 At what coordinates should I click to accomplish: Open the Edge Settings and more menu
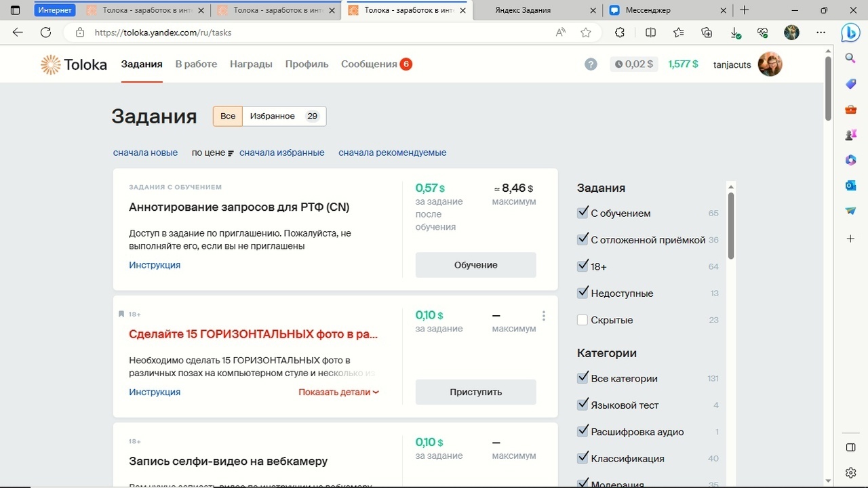821,32
